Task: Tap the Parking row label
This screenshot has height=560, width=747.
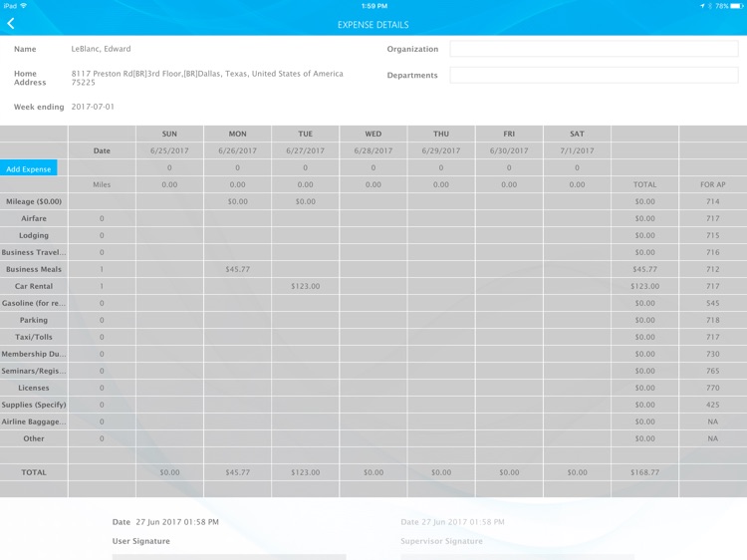Action: pos(34,320)
